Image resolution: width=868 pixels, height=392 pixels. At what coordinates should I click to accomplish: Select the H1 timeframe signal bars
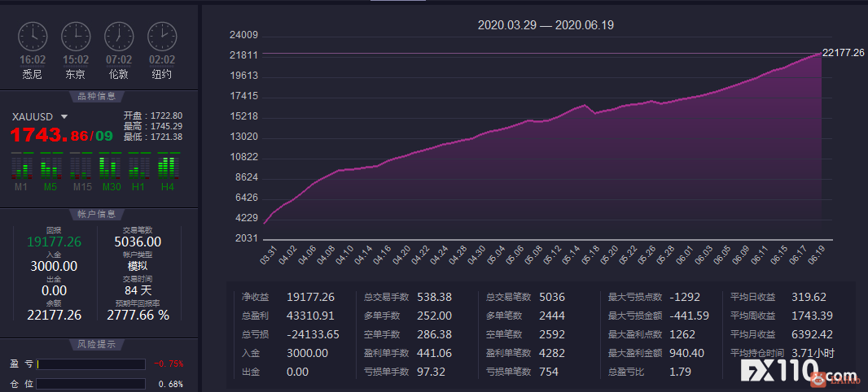pos(139,165)
